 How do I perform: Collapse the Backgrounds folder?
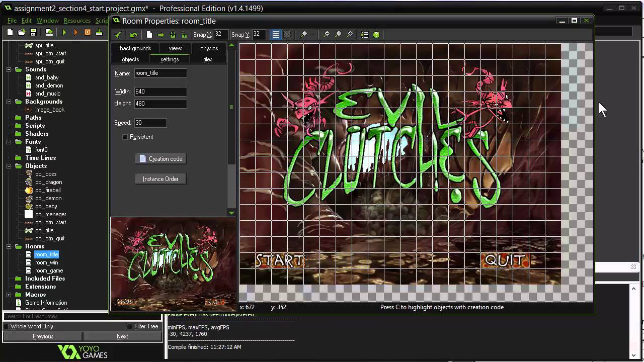pos(9,102)
